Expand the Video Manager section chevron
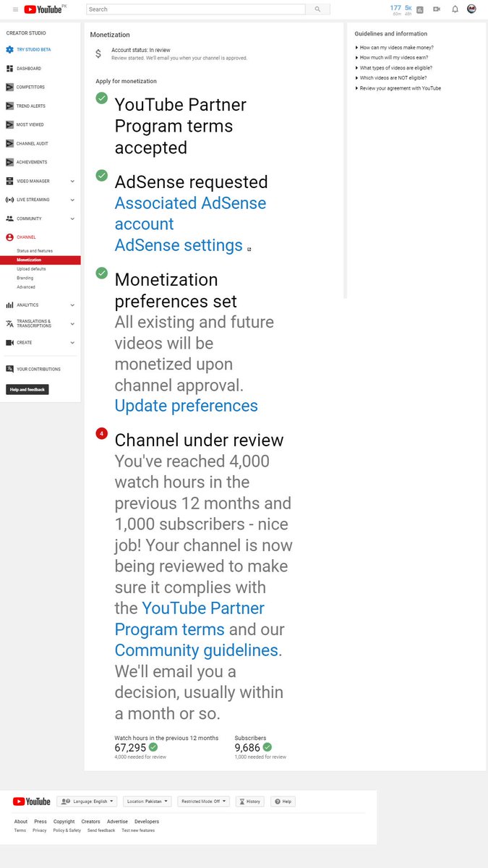The width and height of the screenshot is (488, 868). (72, 181)
